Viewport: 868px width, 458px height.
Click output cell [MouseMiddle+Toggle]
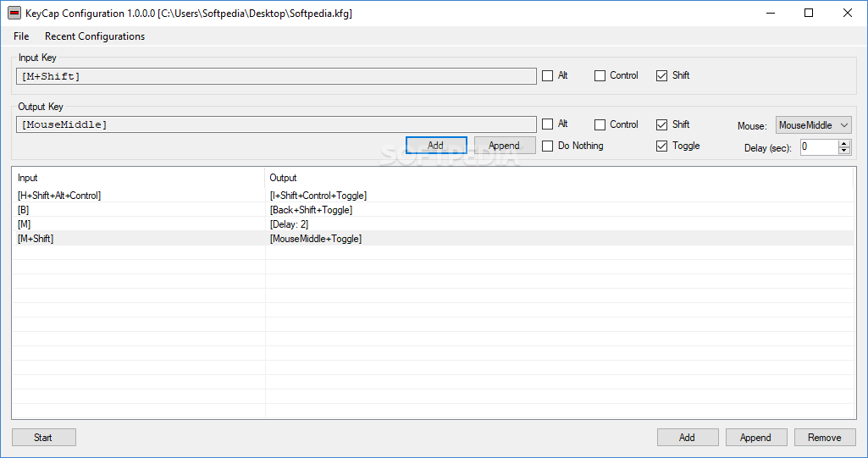[x=316, y=239]
